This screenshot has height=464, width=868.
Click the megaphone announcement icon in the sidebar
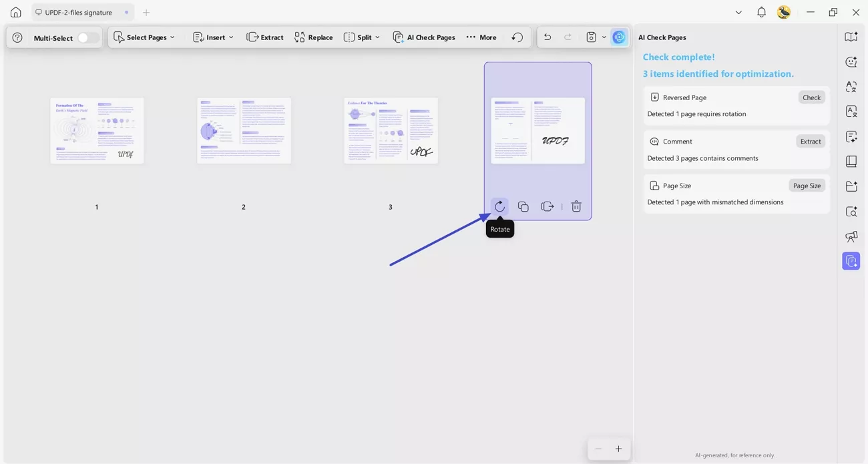click(851, 236)
